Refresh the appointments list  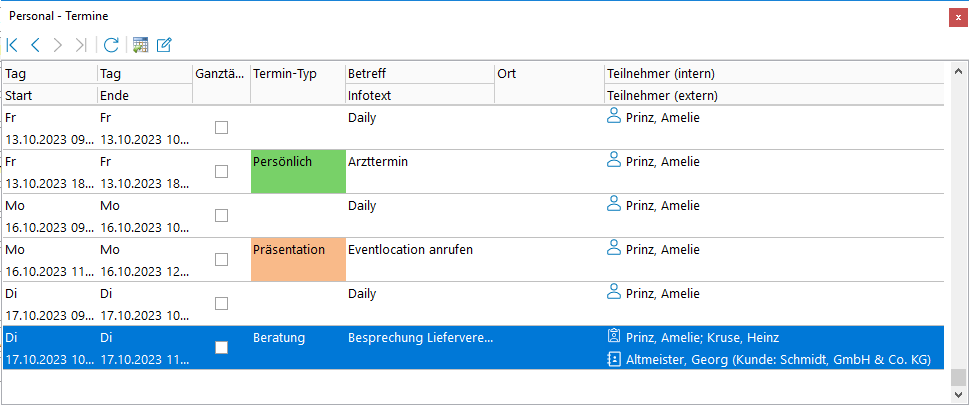[x=111, y=45]
